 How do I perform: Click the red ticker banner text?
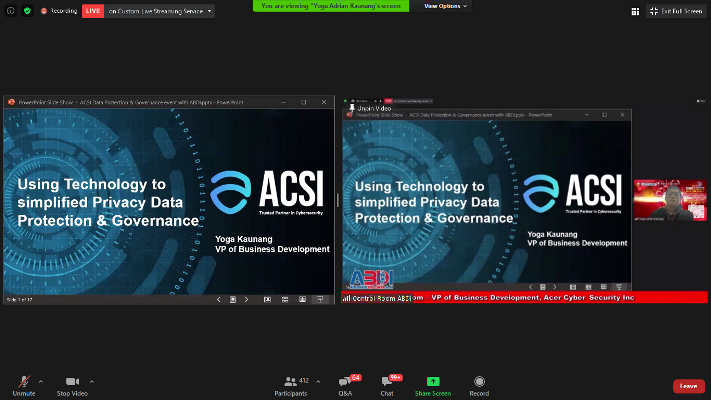[x=523, y=298]
